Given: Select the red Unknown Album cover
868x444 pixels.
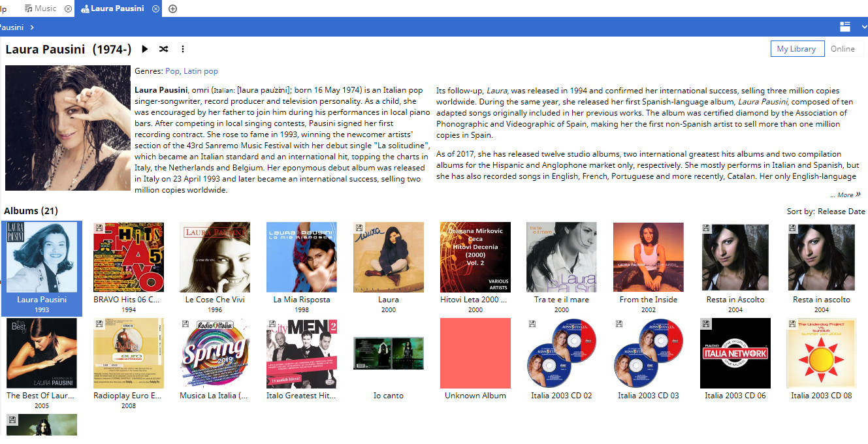Looking at the screenshot, I should pyautogui.click(x=475, y=353).
